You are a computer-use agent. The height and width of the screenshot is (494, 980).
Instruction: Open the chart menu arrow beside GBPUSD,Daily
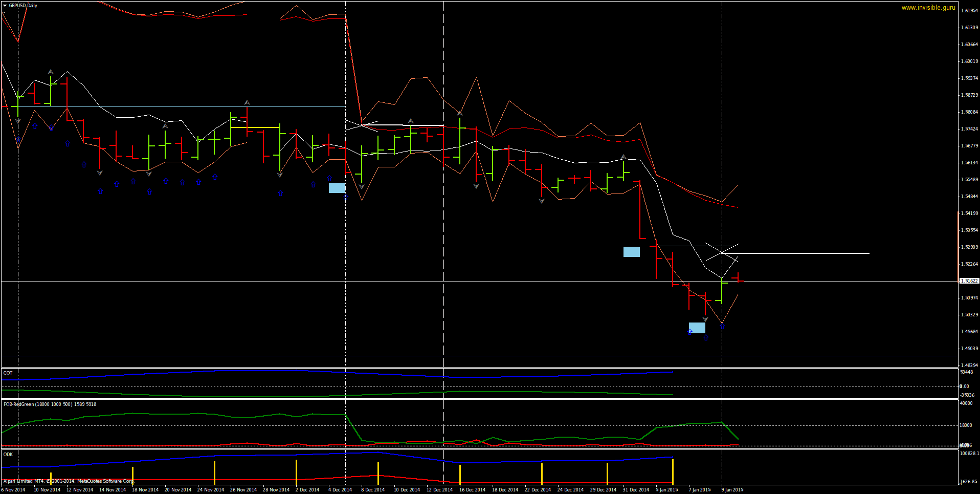(x=5, y=6)
